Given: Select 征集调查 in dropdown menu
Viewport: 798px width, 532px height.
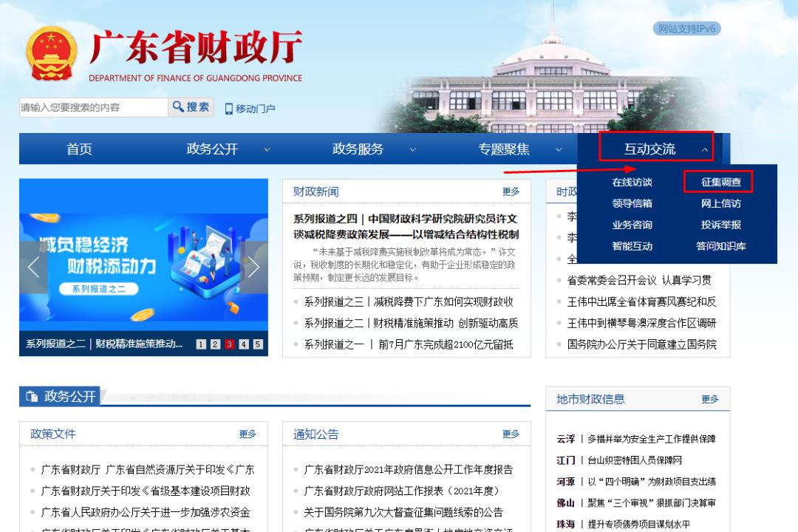Looking at the screenshot, I should tap(721, 183).
